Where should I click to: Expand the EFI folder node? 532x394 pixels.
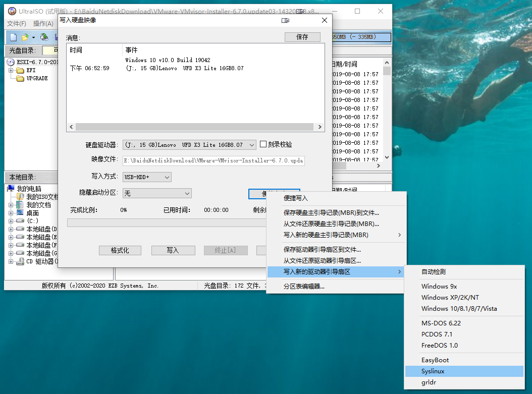pos(11,70)
